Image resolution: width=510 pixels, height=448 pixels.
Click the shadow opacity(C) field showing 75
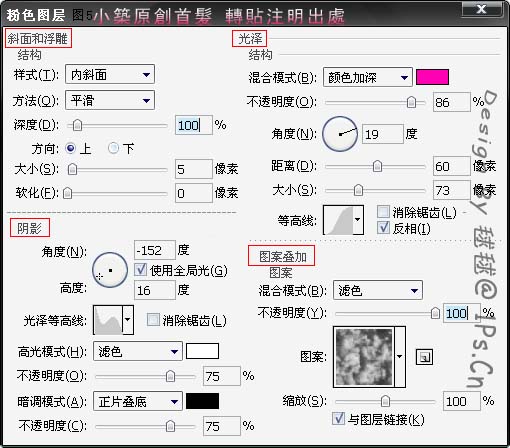click(222, 426)
